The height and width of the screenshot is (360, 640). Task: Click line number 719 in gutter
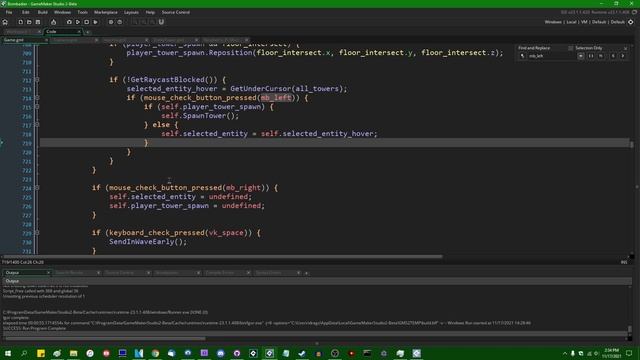click(27, 143)
